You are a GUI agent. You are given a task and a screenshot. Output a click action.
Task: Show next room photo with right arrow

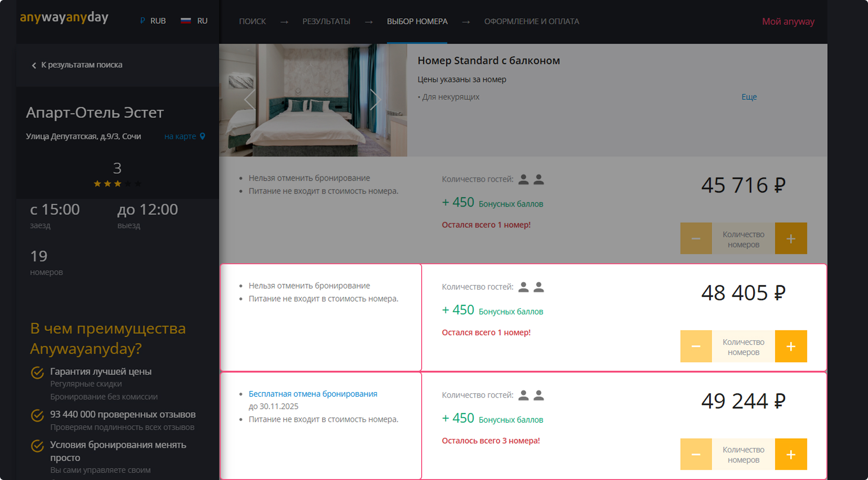(375, 99)
